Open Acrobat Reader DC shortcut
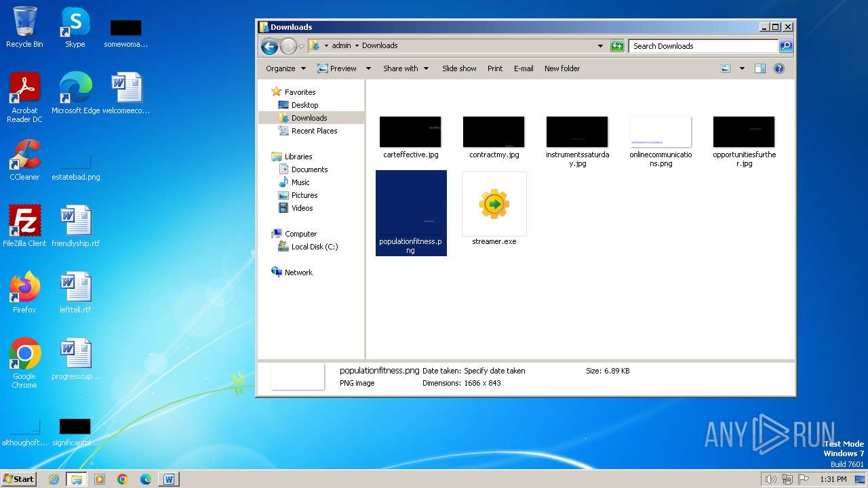This screenshot has height=488, width=868. point(24,97)
